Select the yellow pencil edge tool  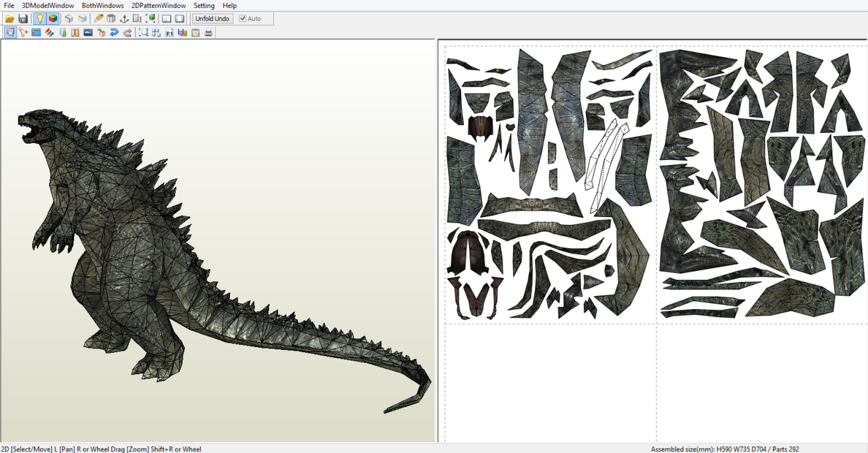point(98,18)
